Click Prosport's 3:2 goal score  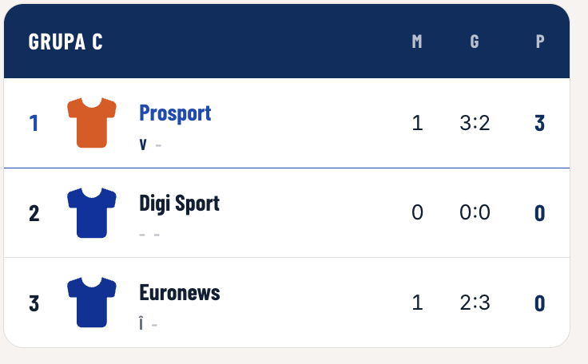pos(475,123)
